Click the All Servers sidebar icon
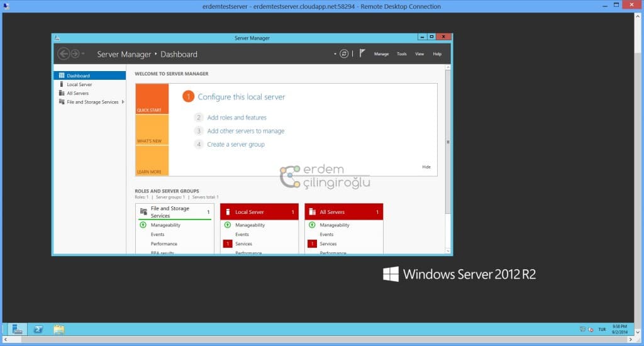 62,93
